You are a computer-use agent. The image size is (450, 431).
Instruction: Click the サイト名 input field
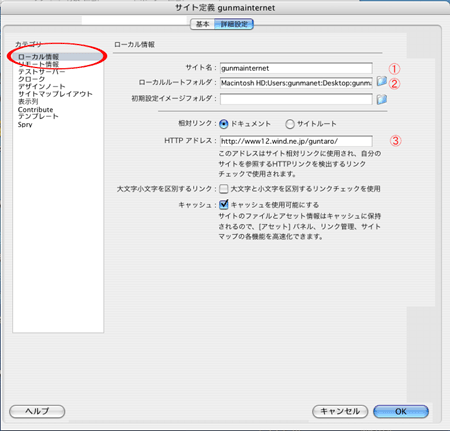point(296,68)
